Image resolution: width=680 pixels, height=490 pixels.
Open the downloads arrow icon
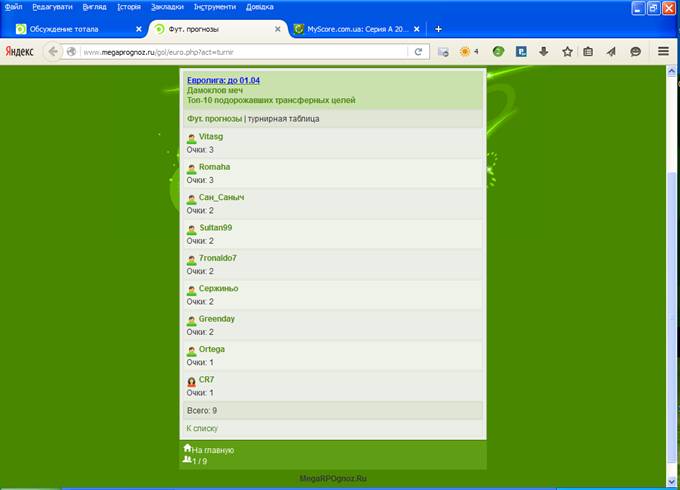point(543,51)
